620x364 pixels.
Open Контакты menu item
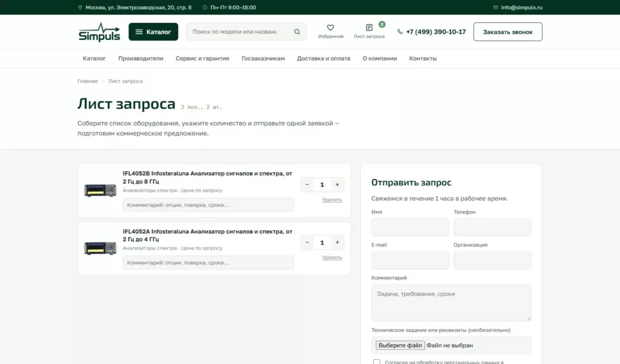[x=423, y=59]
